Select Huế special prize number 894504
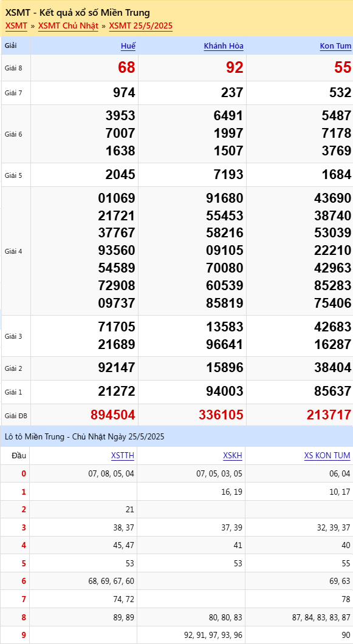 pyautogui.click(x=113, y=415)
